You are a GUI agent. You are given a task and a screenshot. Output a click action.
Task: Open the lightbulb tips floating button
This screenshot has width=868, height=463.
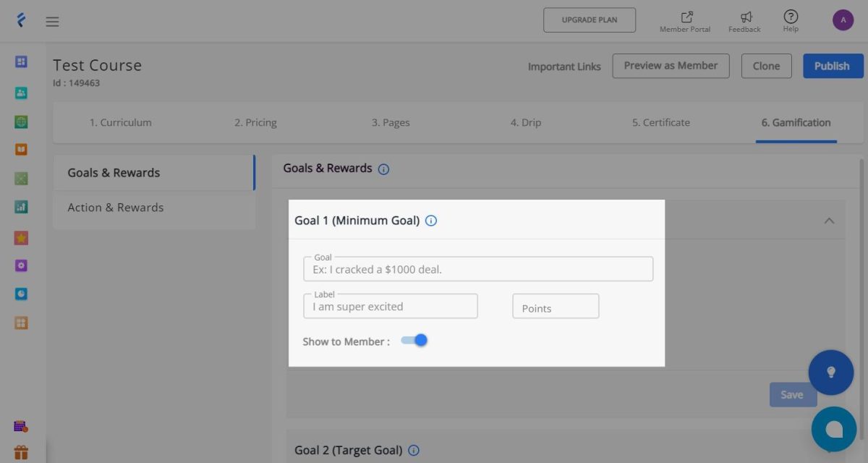831,372
